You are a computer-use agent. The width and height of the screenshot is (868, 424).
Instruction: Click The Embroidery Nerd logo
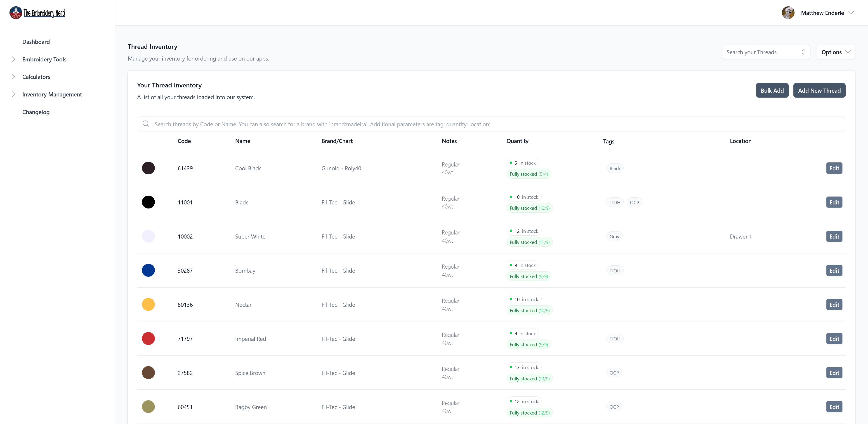point(37,13)
